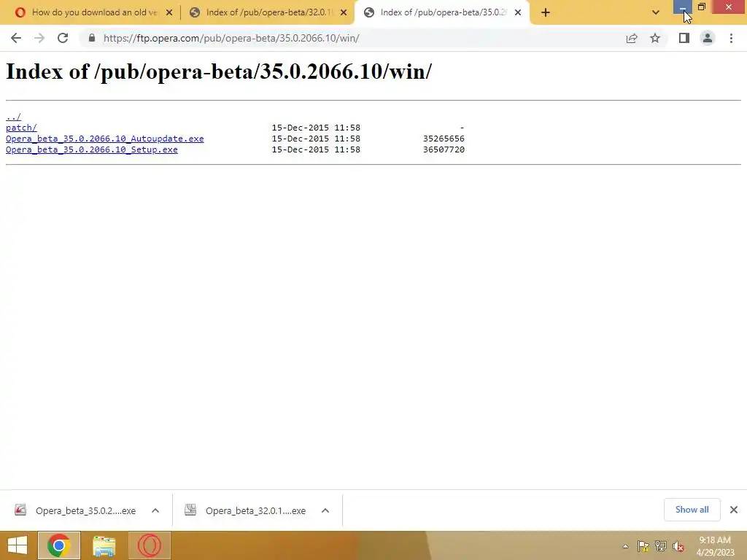Close the opera-beta/32.0 tab
747x560 pixels.
(344, 12)
